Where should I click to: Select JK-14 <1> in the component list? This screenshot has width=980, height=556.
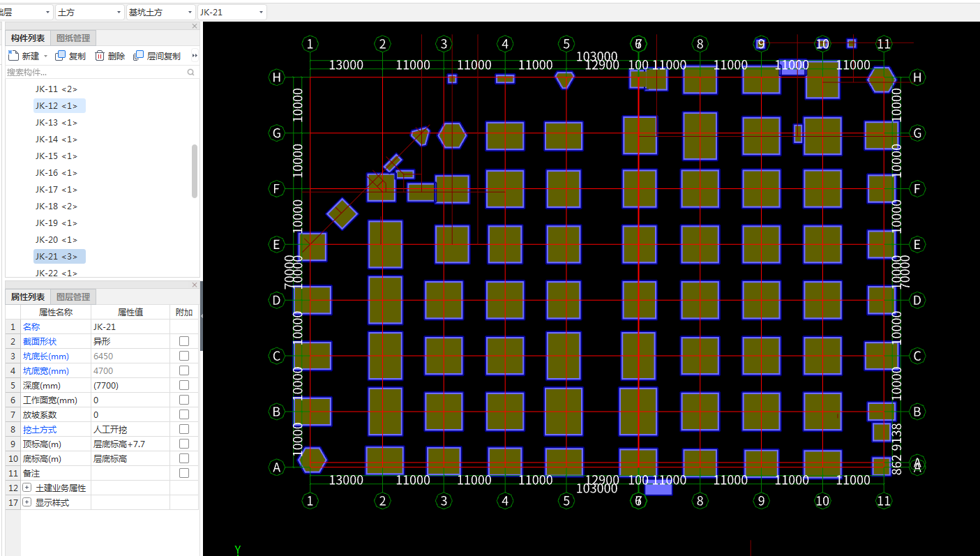point(56,140)
